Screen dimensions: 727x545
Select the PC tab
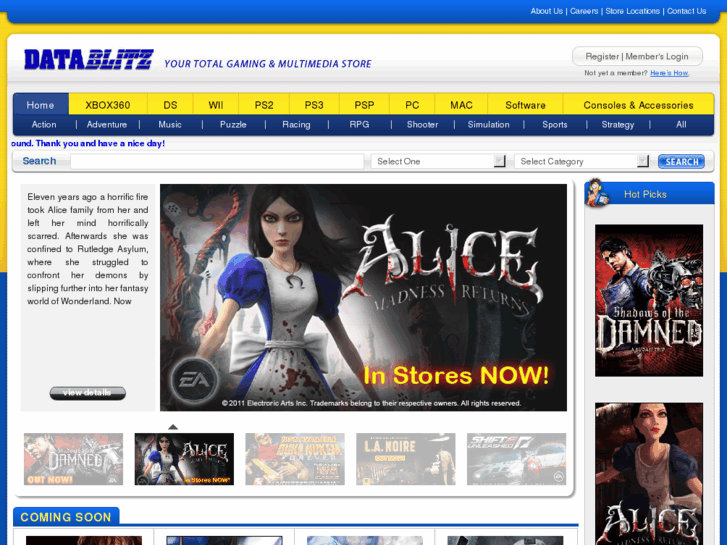(412, 105)
